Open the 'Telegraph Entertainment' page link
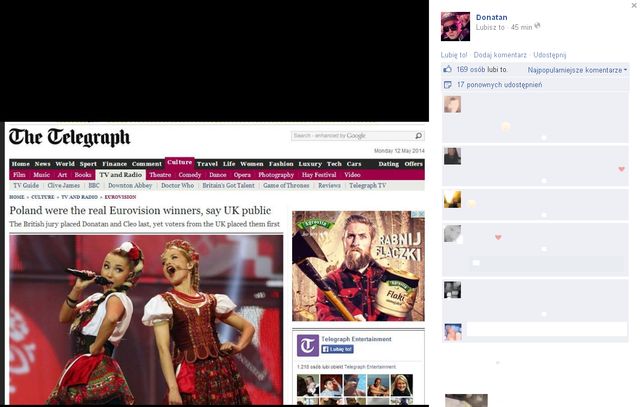The width and height of the screenshot is (640, 407). click(356, 339)
